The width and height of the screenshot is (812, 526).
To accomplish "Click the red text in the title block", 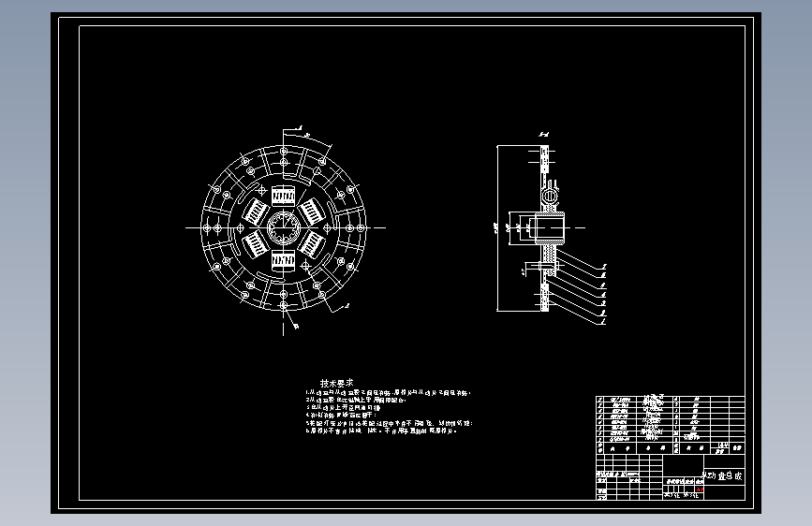I will click(700, 489).
